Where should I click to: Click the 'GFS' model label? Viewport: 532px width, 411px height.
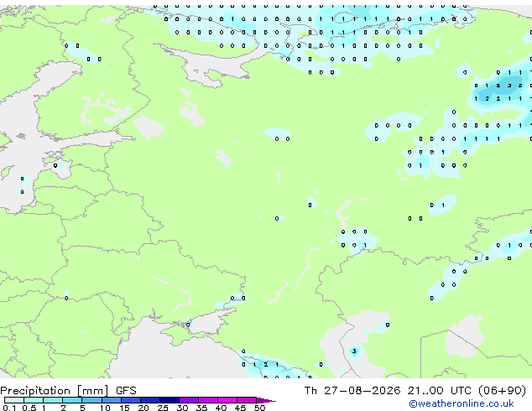126,391
